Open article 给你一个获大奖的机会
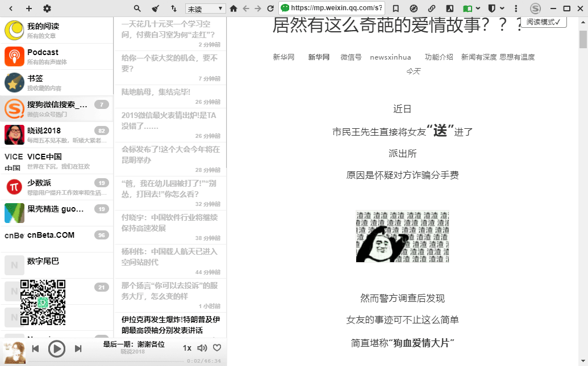 [170, 68]
